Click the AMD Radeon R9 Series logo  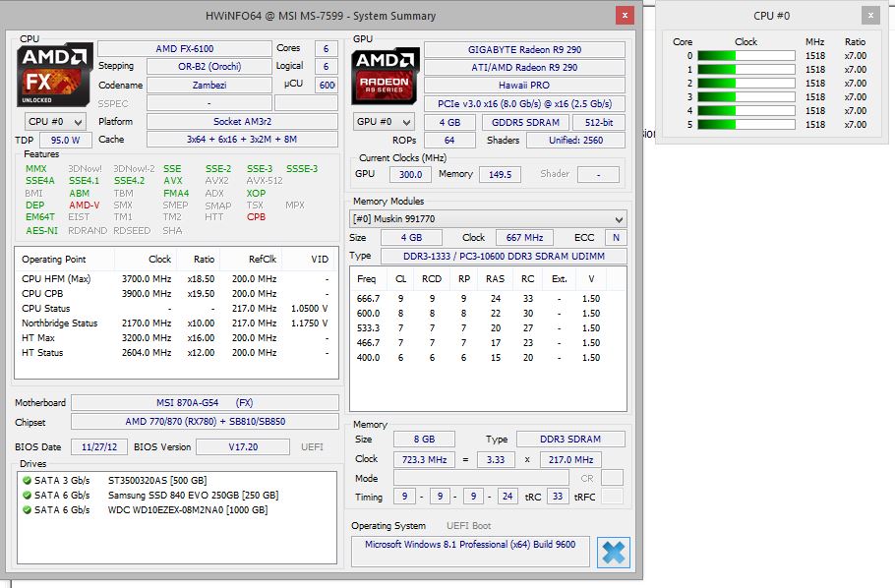coord(386,76)
